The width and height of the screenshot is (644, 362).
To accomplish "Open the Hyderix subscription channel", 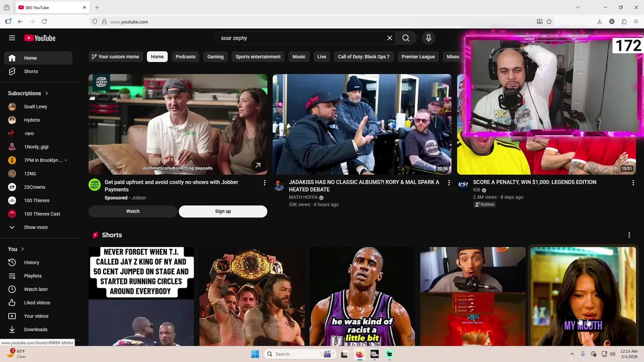I will click(38, 120).
